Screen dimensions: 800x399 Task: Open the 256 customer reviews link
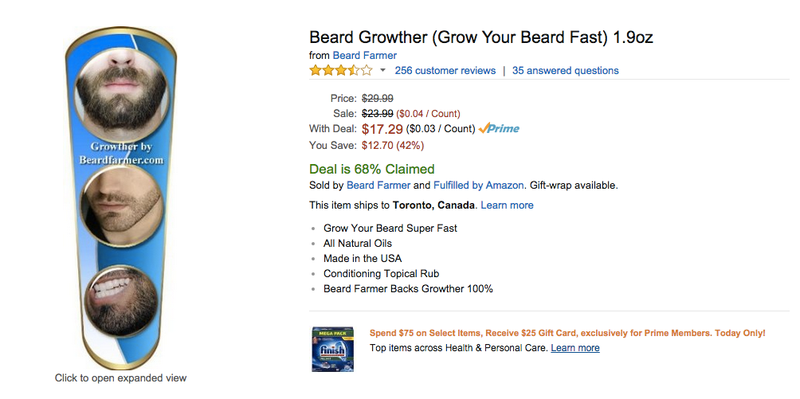pyautogui.click(x=445, y=70)
